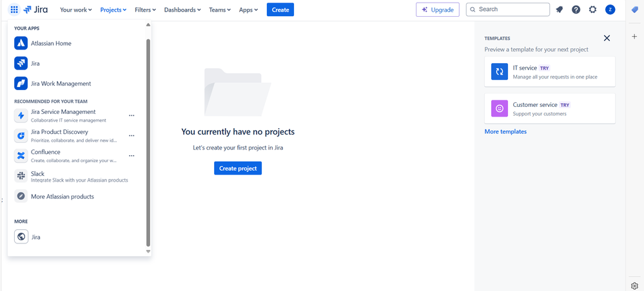The height and width of the screenshot is (291, 644).
Task: Click the Jira Product Discovery icon
Action: [x=21, y=135]
